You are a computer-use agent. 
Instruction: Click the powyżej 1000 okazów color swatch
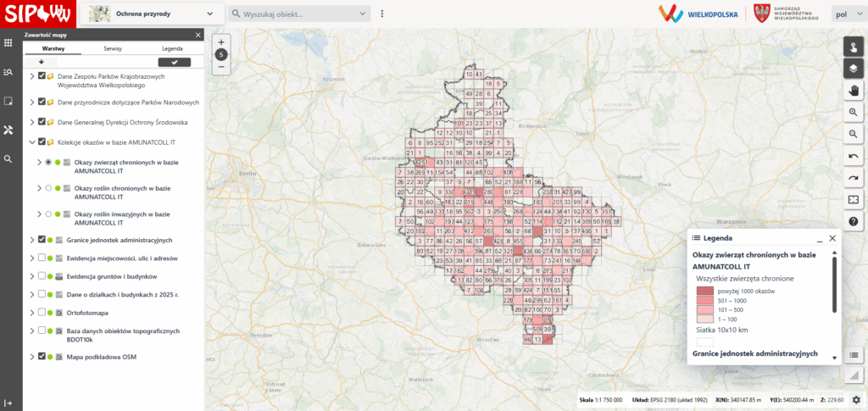pos(705,291)
